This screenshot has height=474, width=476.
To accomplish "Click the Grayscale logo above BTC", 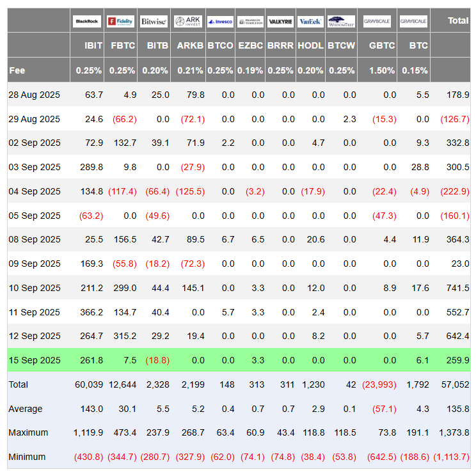I will [x=413, y=22].
